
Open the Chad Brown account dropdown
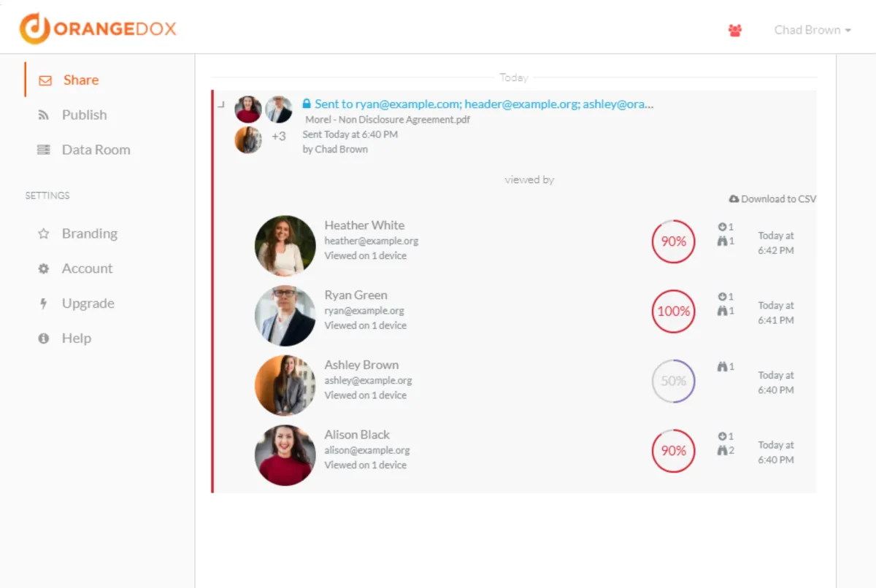tap(812, 30)
